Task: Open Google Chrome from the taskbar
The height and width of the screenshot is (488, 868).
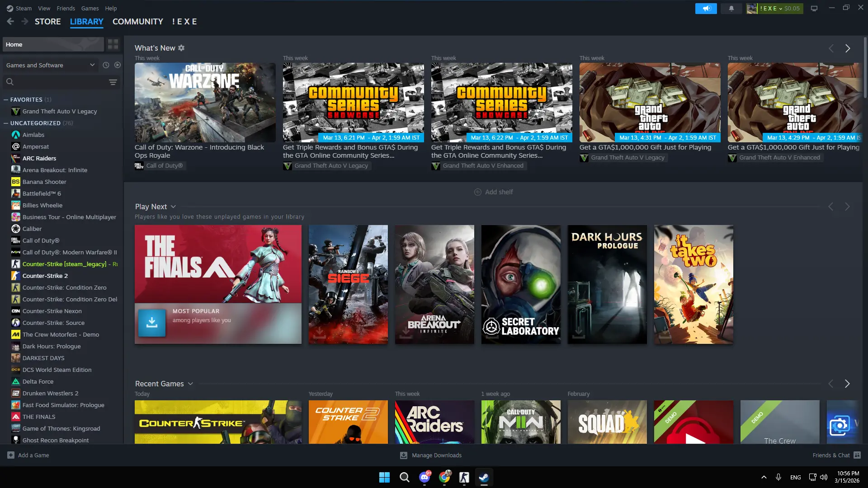Action: [x=445, y=477]
